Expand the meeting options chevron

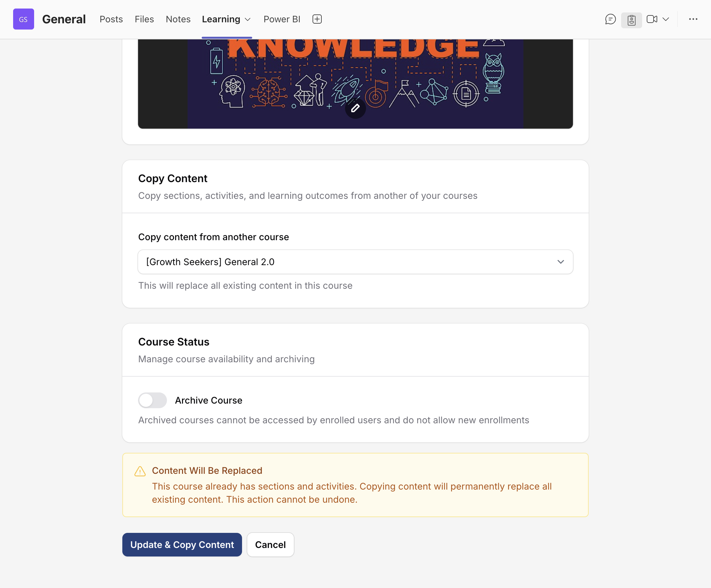pyautogui.click(x=666, y=19)
